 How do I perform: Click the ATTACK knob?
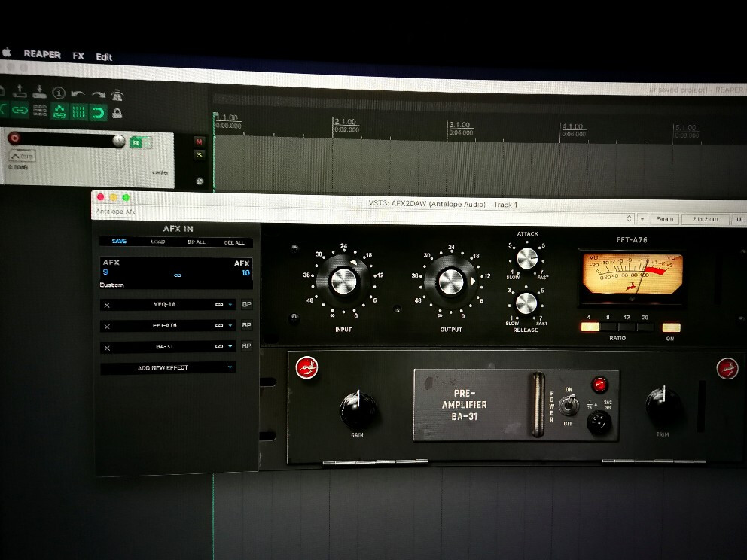[x=527, y=259]
